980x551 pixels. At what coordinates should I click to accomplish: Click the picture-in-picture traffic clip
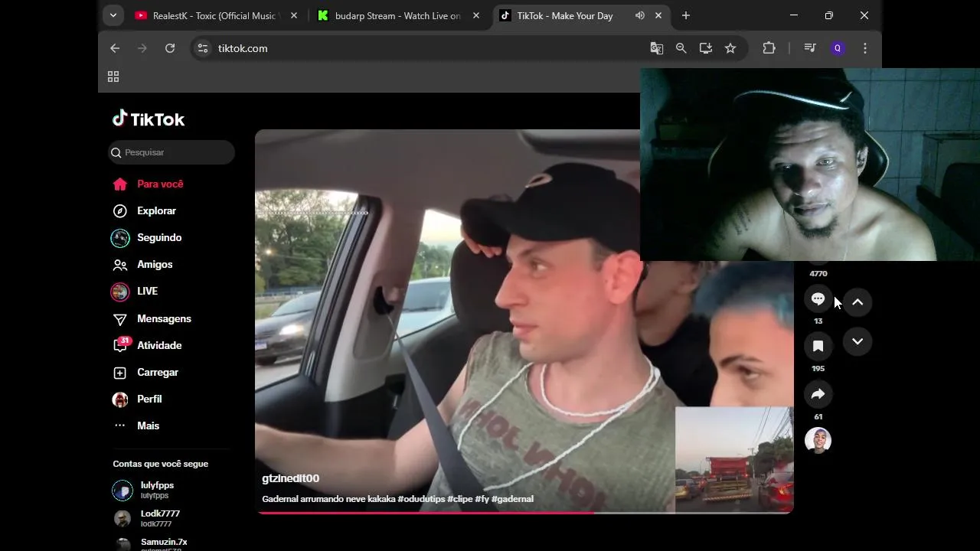[734, 459]
